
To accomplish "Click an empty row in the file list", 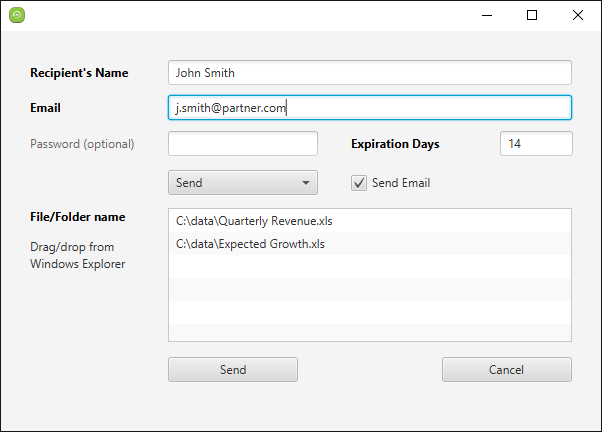I will tap(370, 290).
